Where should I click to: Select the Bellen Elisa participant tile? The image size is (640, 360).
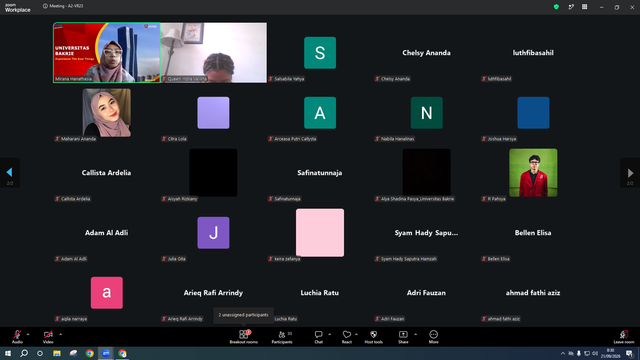(533, 233)
